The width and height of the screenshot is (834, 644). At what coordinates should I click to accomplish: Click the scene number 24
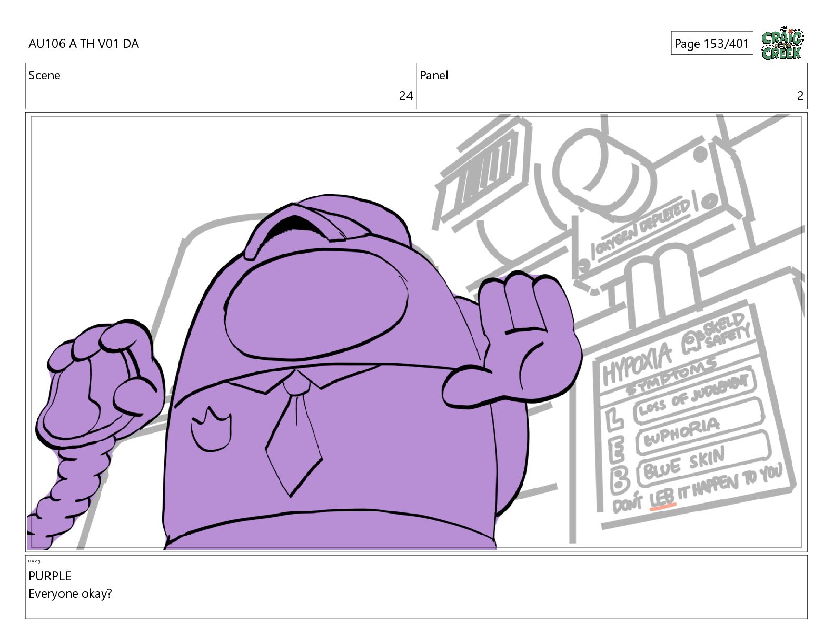click(x=405, y=96)
